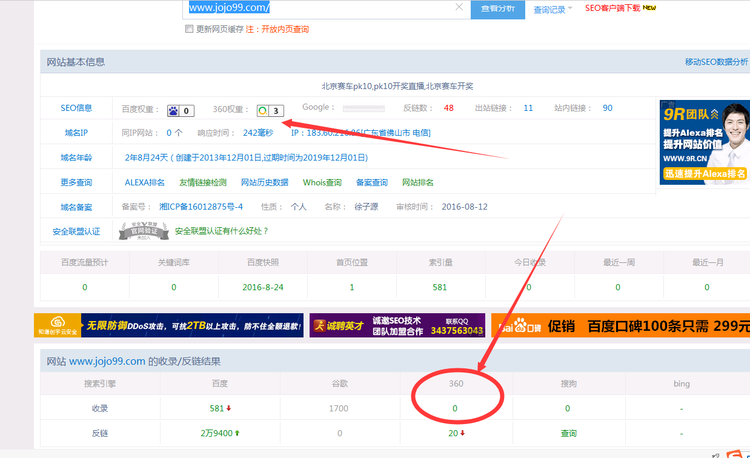The height and width of the screenshot is (458, 750).
Task: Click the internal links count 90
Action: click(x=607, y=108)
